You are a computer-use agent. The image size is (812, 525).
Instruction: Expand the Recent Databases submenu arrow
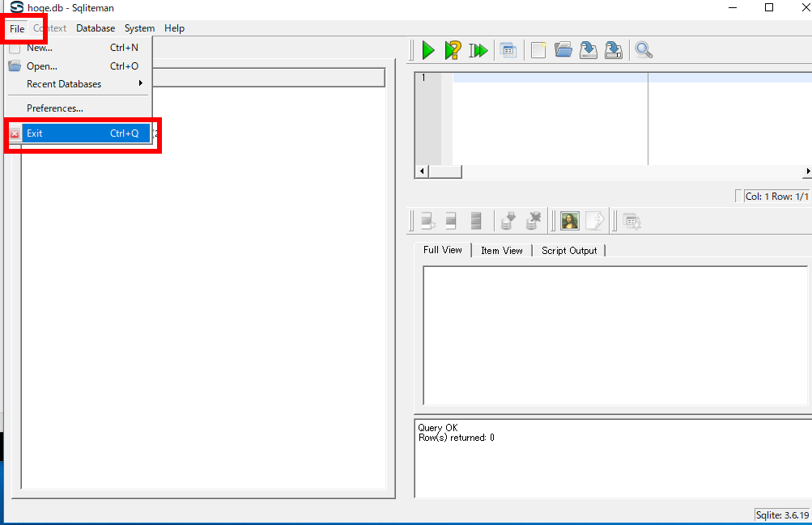[x=141, y=83]
